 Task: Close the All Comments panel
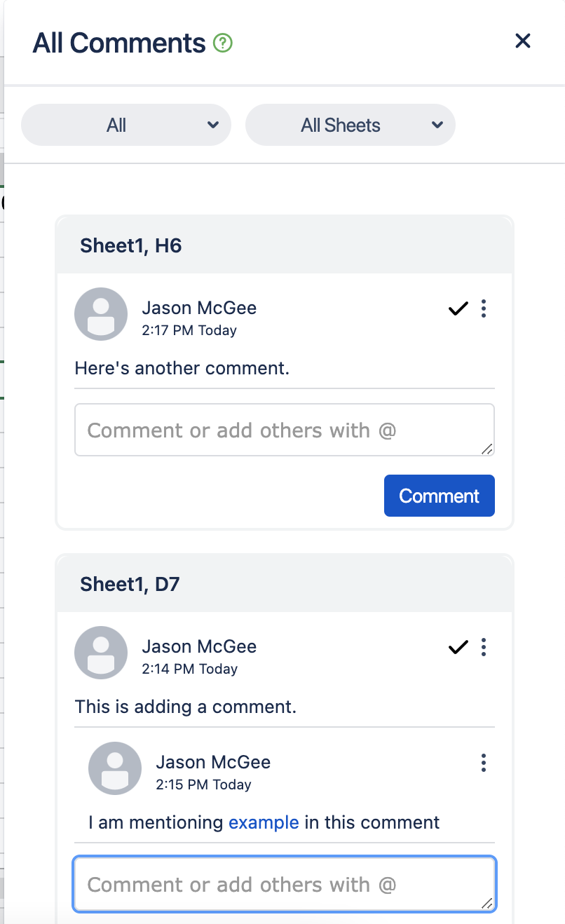pyautogui.click(x=523, y=41)
